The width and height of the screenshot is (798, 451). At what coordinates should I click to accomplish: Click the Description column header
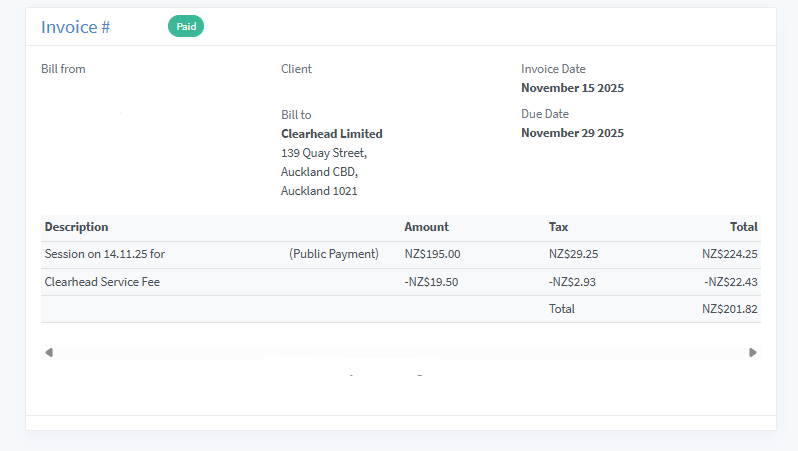pos(76,227)
